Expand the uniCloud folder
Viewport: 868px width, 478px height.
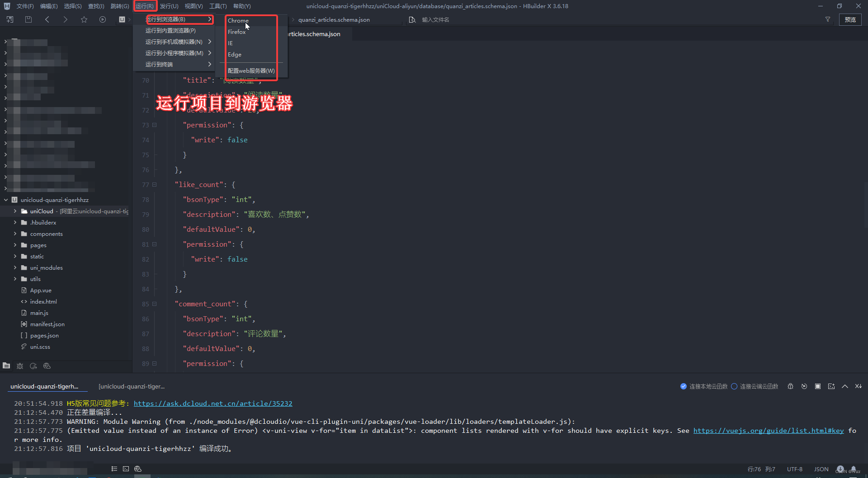(15, 211)
